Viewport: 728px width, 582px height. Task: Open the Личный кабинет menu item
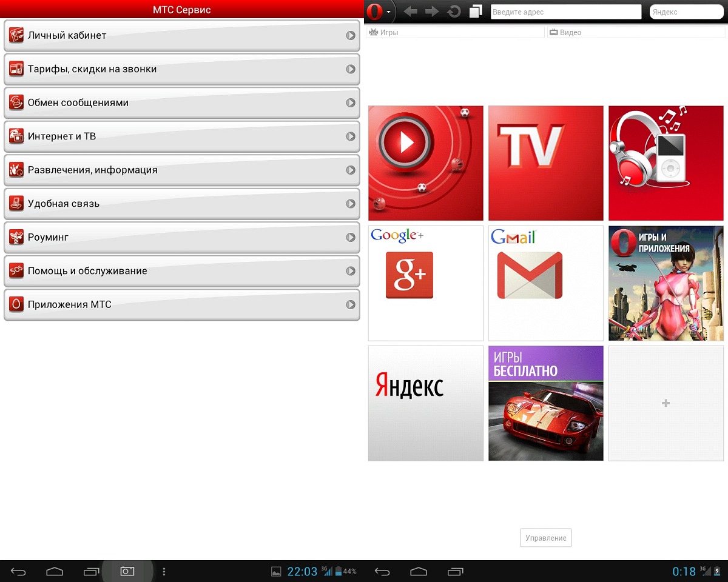coord(182,36)
